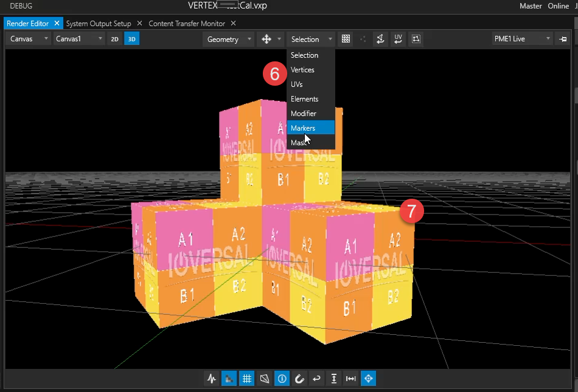The image size is (578, 392).
Task: Toggle the horizontal spacing measurement icon
Action: pyautogui.click(x=350, y=378)
